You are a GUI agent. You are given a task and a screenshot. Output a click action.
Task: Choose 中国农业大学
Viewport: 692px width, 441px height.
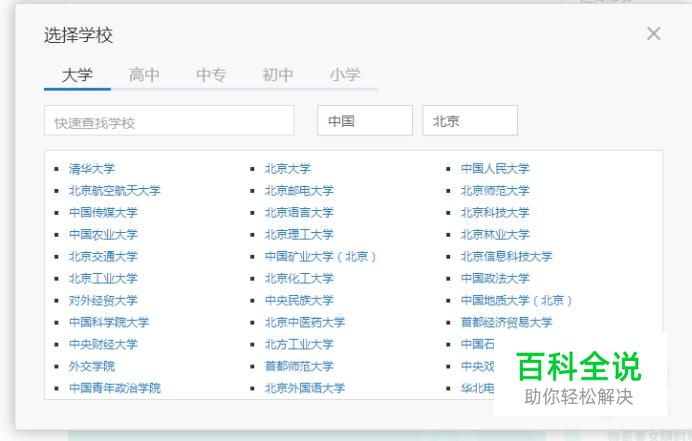click(x=103, y=234)
